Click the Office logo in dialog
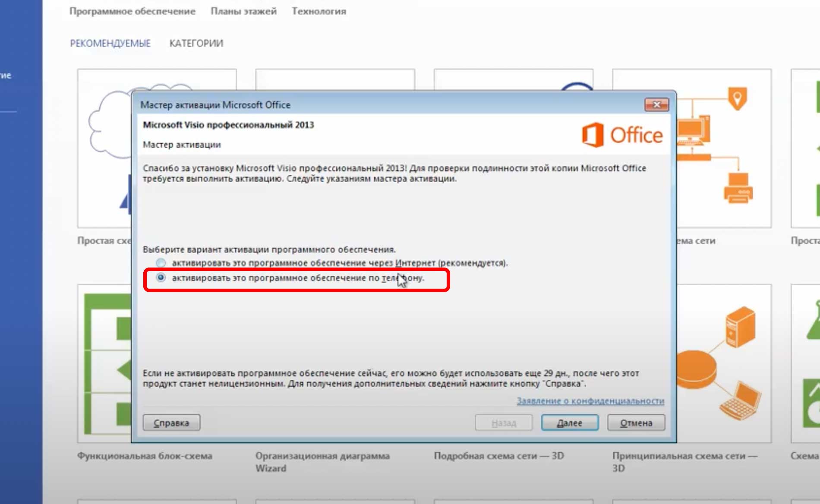 click(622, 135)
